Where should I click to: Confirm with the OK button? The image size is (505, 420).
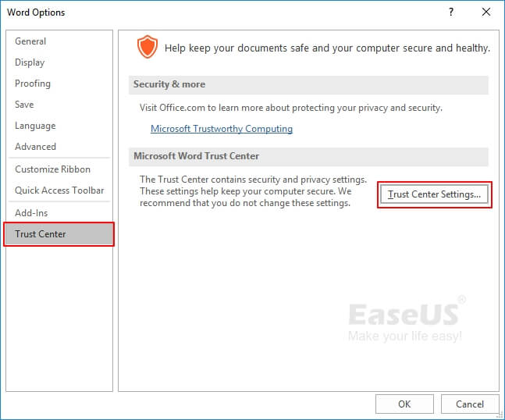(404, 404)
